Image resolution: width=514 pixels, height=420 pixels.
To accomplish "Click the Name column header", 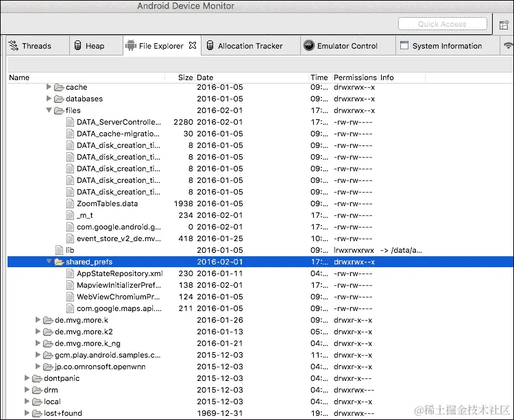I will [x=86, y=77].
